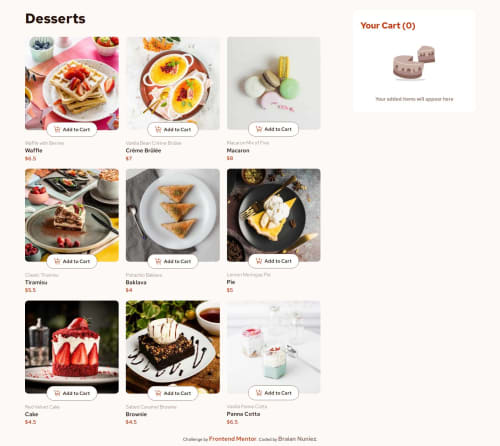Click the empty cart cake illustration
The width and height of the screenshot is (500, 446).
click(414, 63)
